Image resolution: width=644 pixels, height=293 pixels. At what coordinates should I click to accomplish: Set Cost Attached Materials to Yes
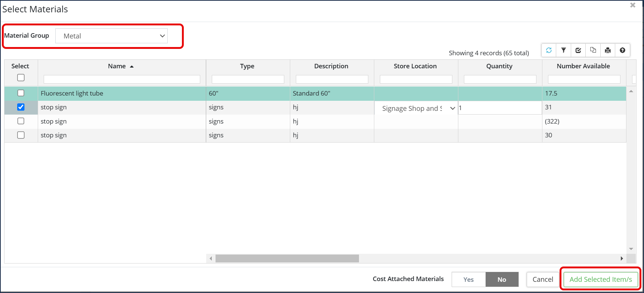[468, 279]
